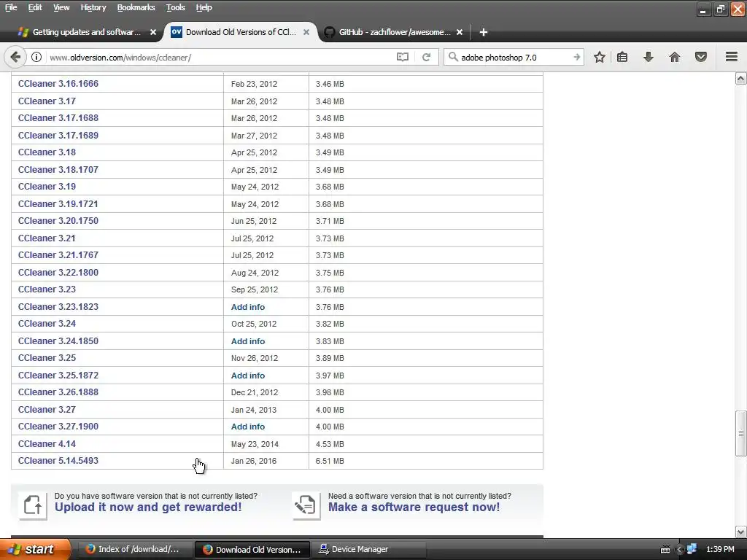Open CCleaner 3.27 link

[47, 410]
